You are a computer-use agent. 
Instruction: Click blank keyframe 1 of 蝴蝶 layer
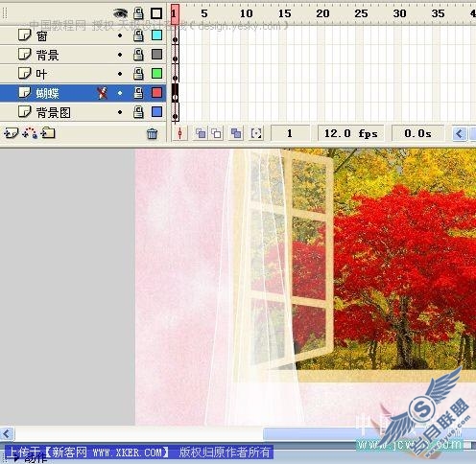[x=175, y=93]
